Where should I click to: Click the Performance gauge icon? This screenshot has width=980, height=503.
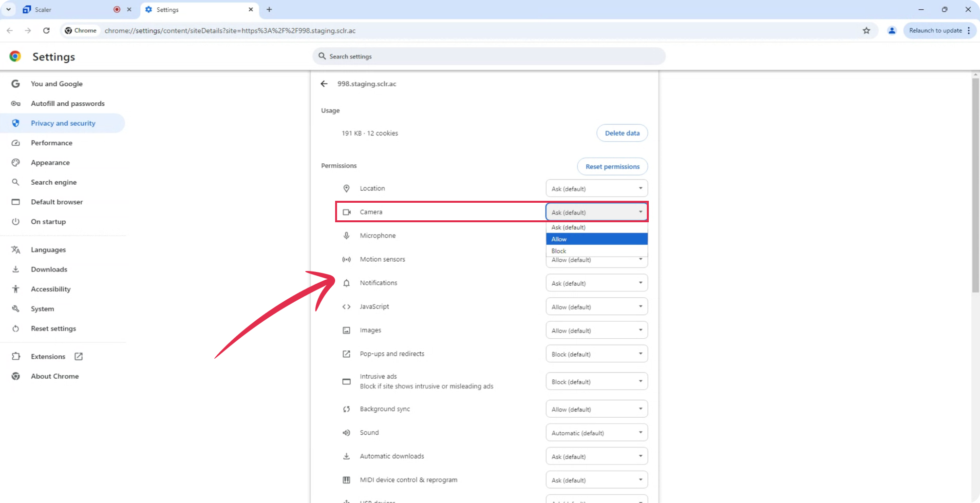click(16, 143)
